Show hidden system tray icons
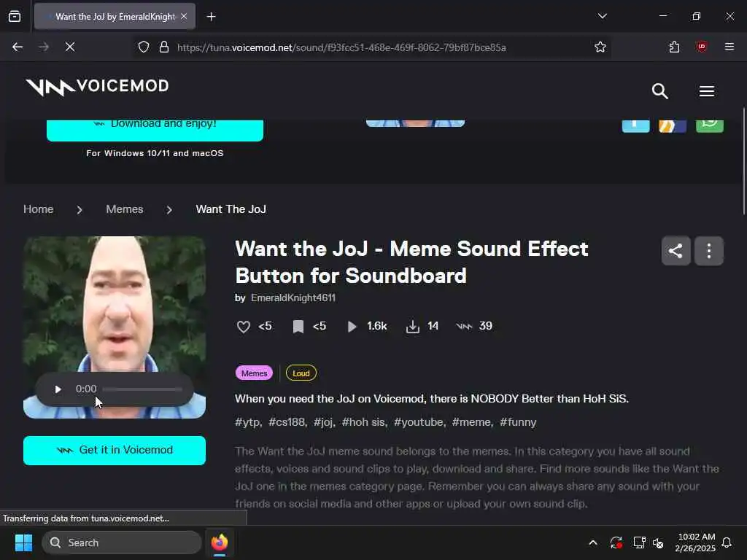Screen dimensions: 747x560 click(x=593, y=542)
